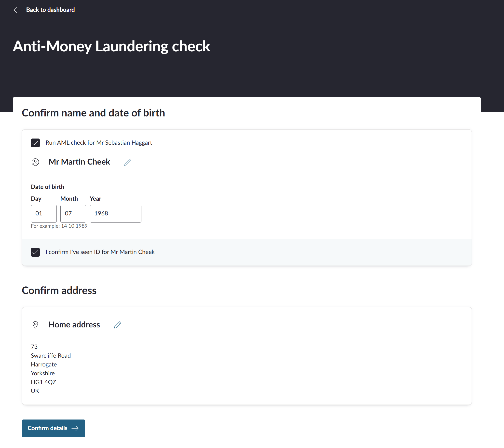Edit name via pencil icon next to Martin Cheek
Image resolution: width=504 pixels, height=448 pixels.
(128, 162)
